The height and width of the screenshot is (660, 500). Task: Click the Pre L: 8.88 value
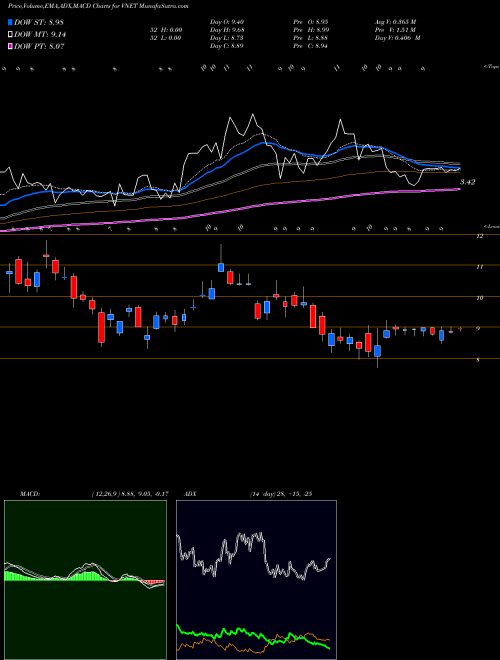click(x=311, y=38)
